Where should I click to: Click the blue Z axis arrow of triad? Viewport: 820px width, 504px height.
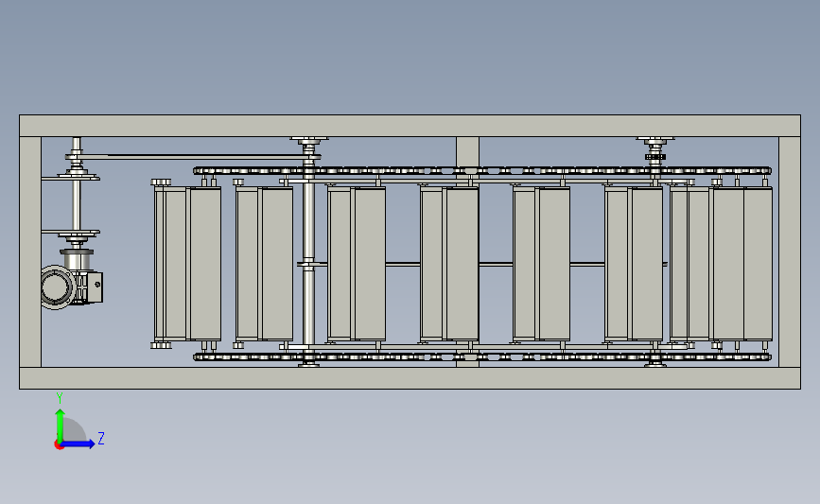point(78,443)
